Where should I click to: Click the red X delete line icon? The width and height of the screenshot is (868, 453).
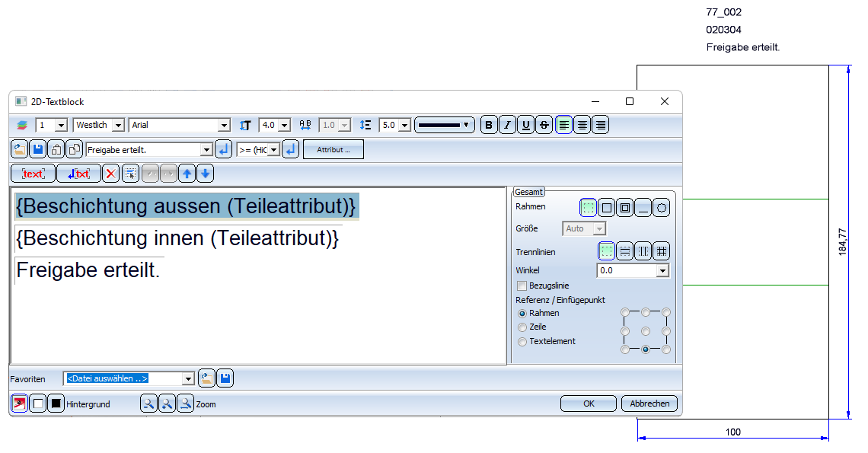coord(111,174)
